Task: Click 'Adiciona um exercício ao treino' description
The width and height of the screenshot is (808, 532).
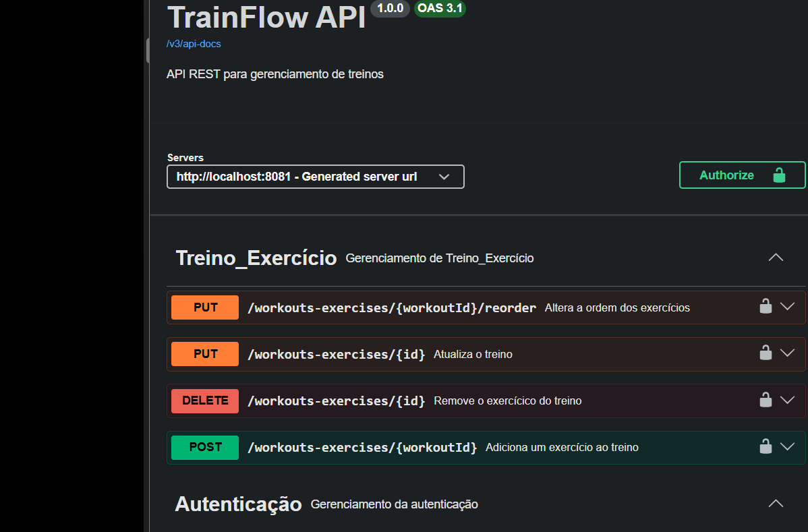Action: [x=562, y=448]
